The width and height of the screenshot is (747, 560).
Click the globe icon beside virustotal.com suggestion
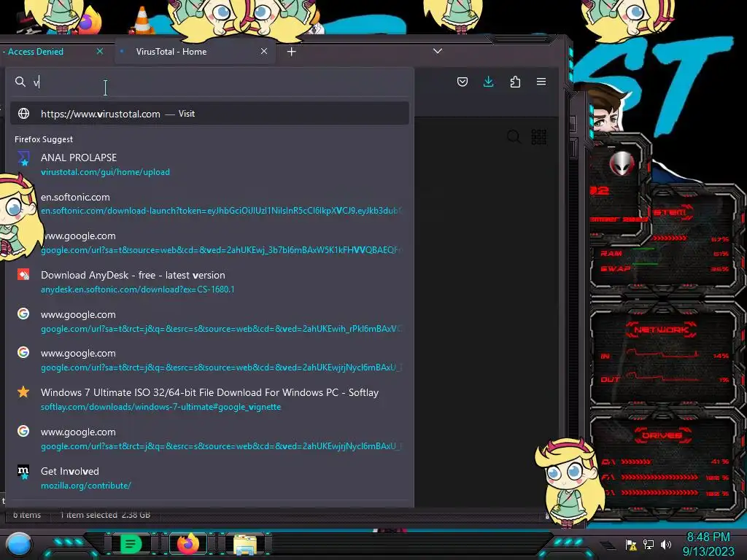point(23,113)
